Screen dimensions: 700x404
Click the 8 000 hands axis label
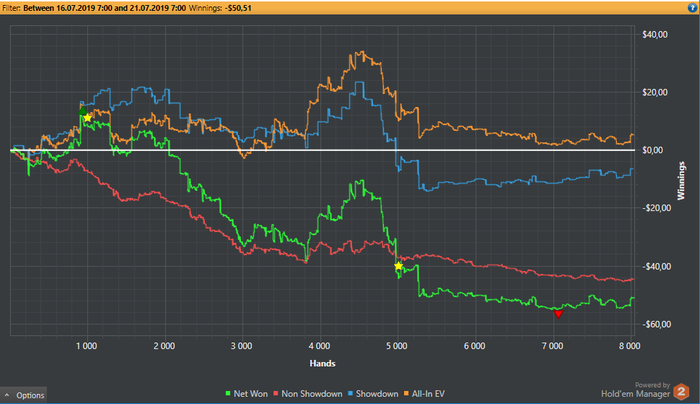click(x=629, y=346)
